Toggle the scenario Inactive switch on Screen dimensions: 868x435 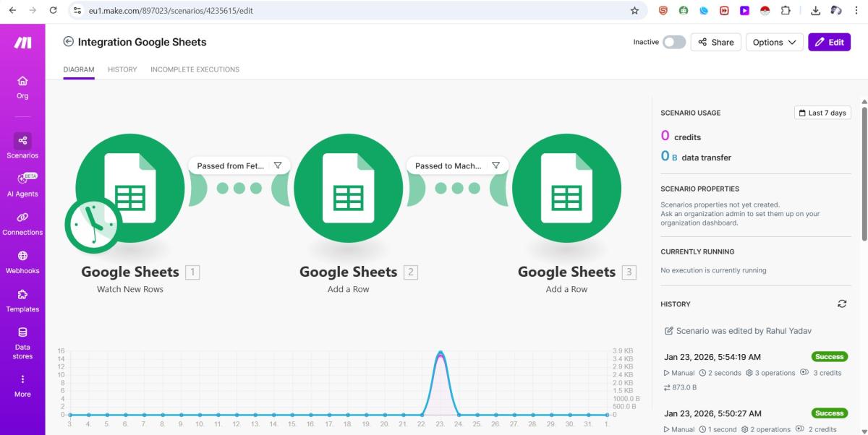pos(673,43)
